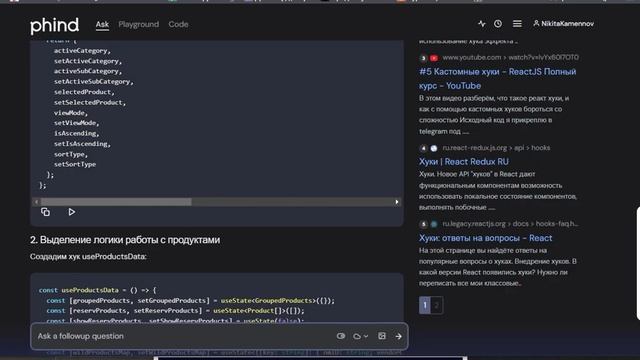Viewport: 640px width, 360px height.
Task: Click the react-redux favicon icon
Action: (434, 148)
